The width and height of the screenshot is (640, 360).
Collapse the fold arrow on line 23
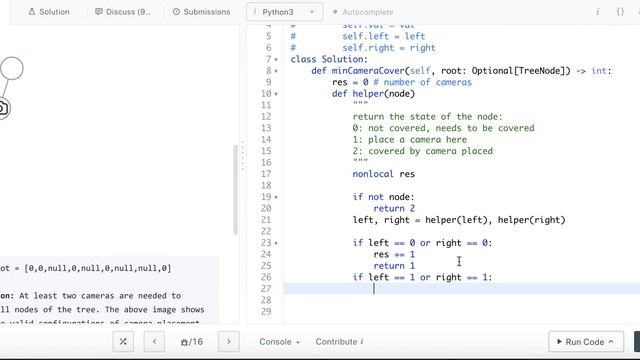click(x=276, y=243)
